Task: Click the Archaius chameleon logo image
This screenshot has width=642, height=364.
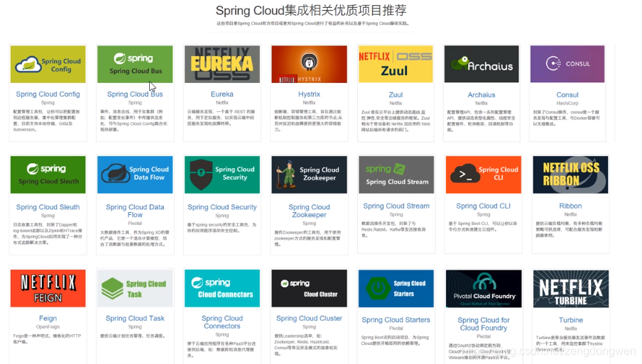Action: [482, 64]
